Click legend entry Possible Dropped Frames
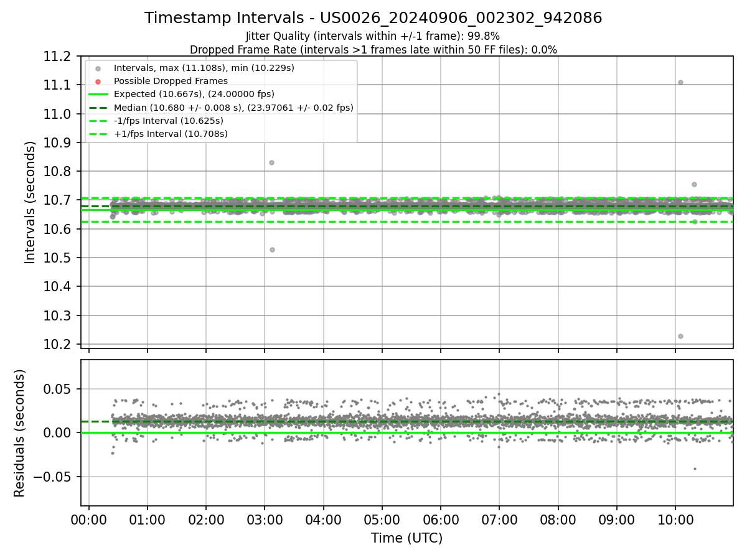Viewport: 747px width, 560px height. click(x=171, y=81)
